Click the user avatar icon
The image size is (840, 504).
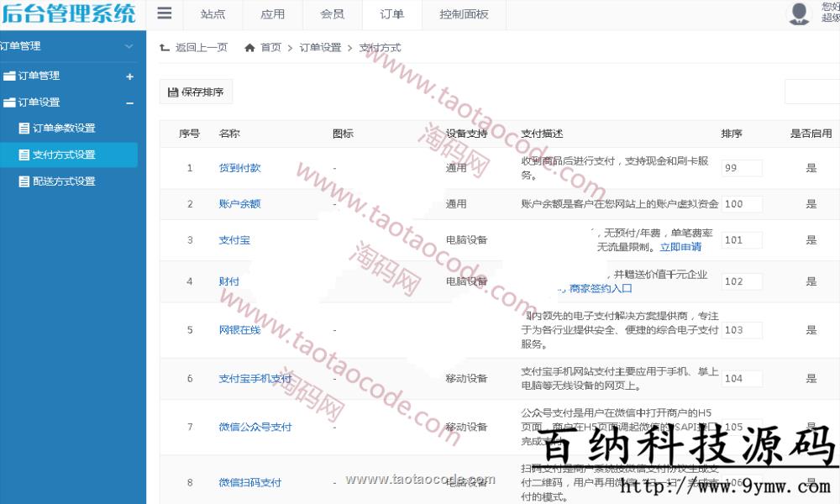(x=798, y=13)
